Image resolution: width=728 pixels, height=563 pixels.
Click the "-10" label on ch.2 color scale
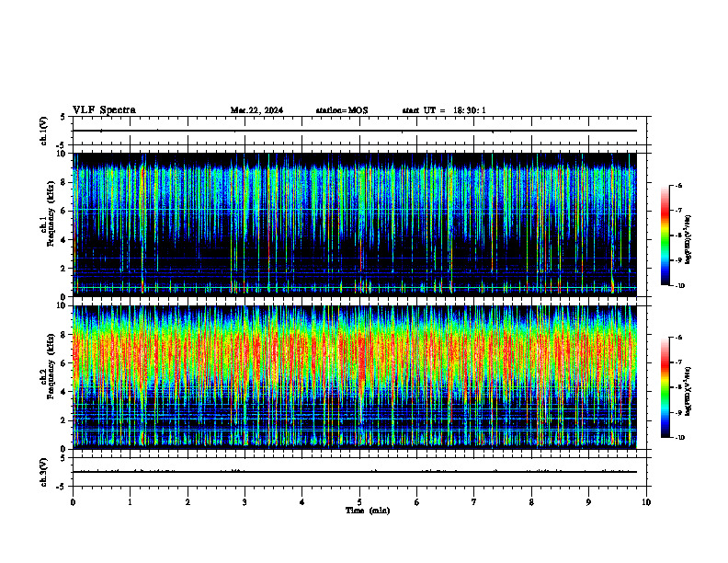pos(680,438)
